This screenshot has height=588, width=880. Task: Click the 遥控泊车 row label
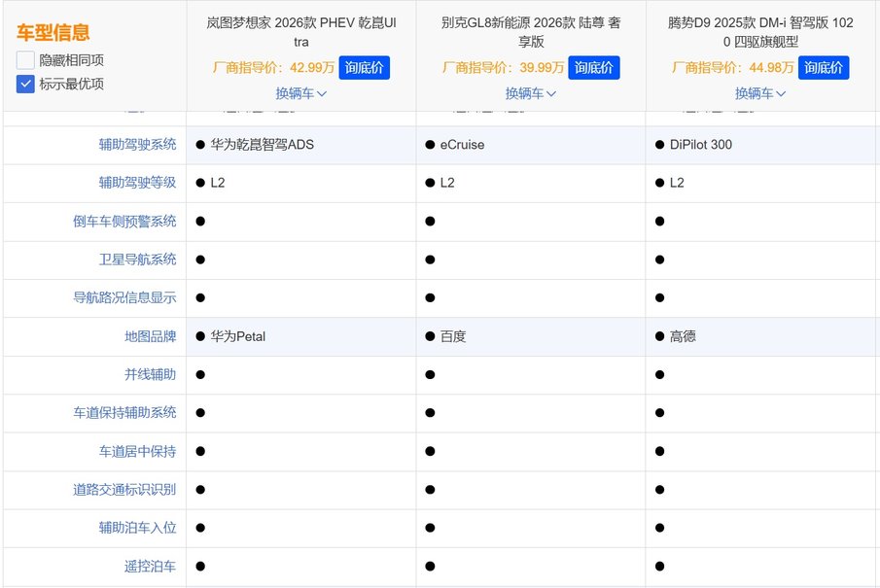pos(151,566)
